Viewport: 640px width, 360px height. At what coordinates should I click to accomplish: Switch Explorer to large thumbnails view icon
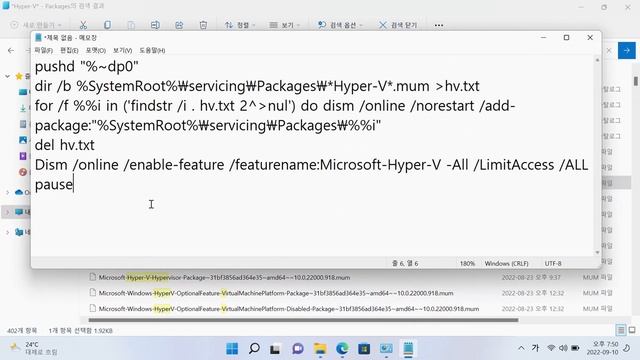click(x=632, y=330)
